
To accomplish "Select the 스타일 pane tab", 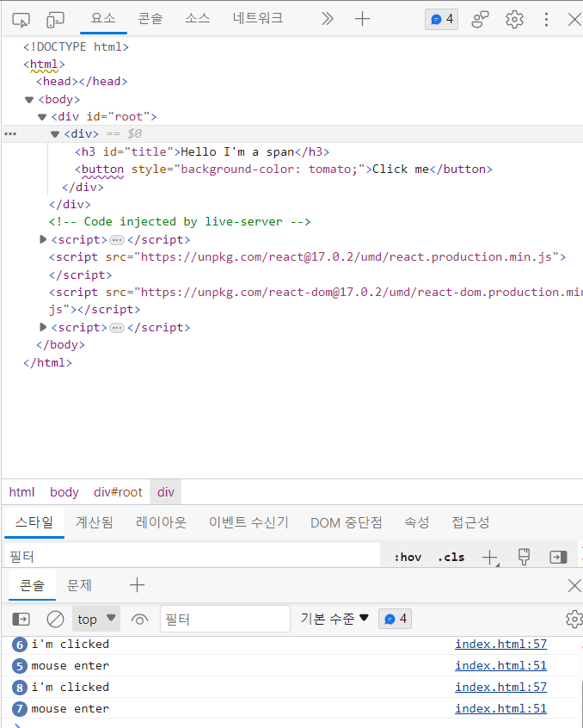I will tap(34, 522).
